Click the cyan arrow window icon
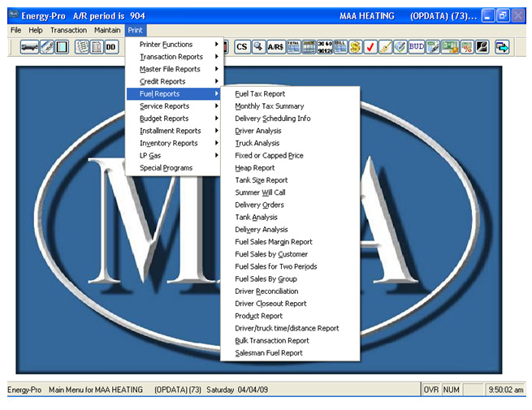532x410 pixels. (502, 47)
